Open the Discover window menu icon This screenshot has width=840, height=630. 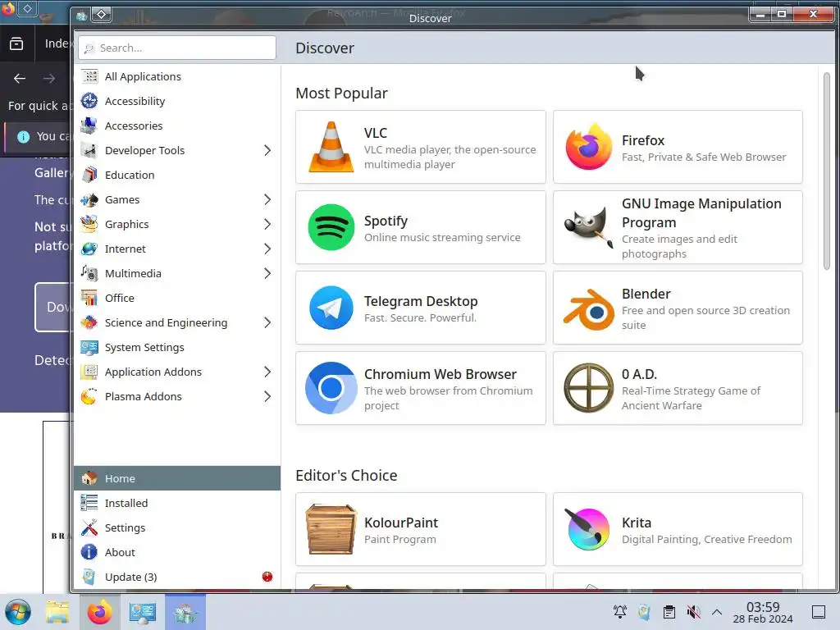click(x=81, y=16)
